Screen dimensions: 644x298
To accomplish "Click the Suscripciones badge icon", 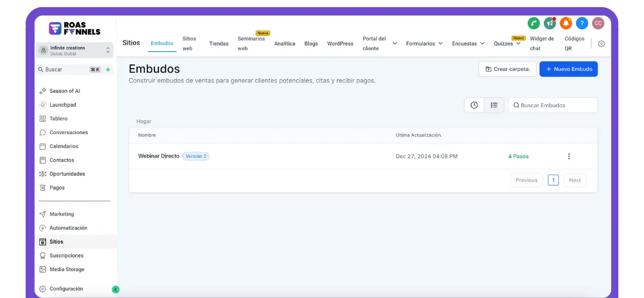I will point(43,256).
